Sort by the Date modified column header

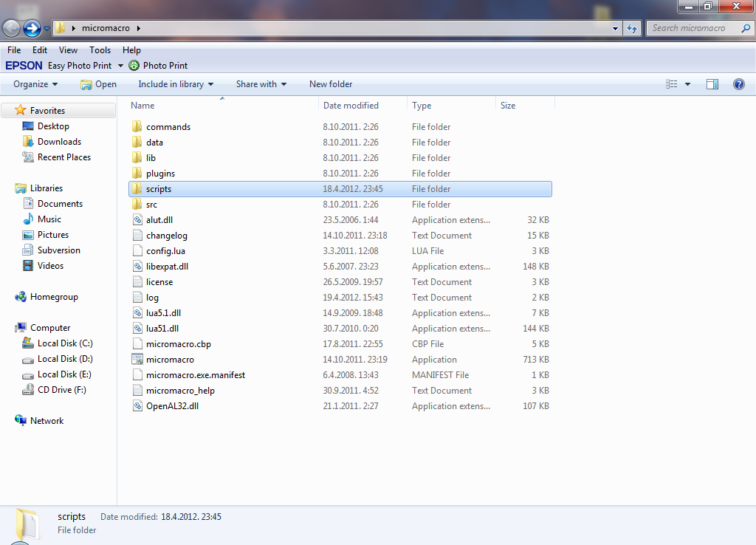pos(351,106)
